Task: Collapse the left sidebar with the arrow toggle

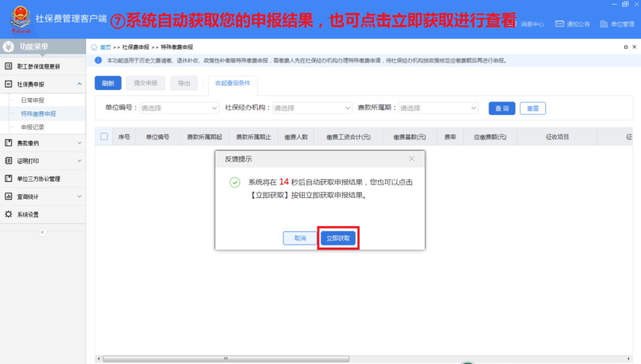Action: [x=42, y=232]
